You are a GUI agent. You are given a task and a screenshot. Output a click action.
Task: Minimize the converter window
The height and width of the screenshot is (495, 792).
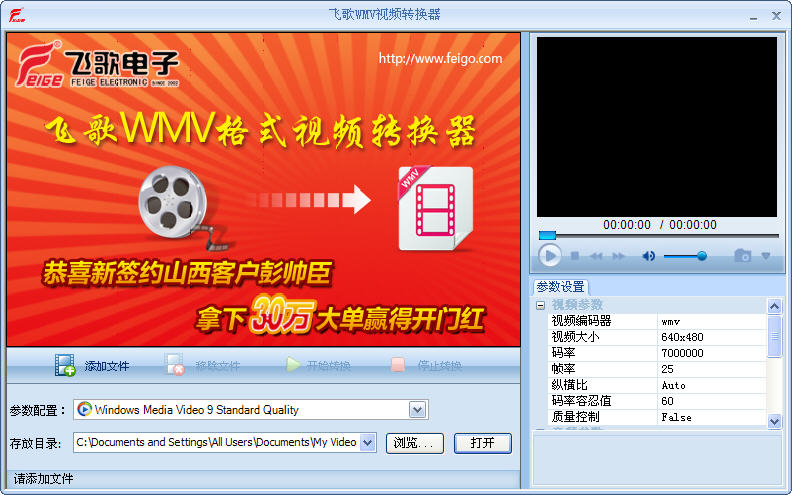tap(754, 17)
